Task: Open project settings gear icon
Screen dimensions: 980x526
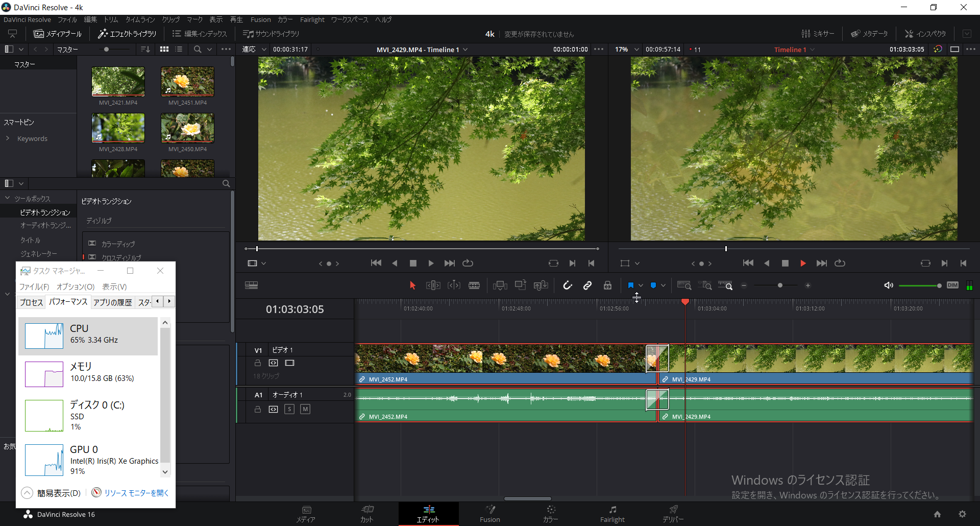Action: coord(962,514)
